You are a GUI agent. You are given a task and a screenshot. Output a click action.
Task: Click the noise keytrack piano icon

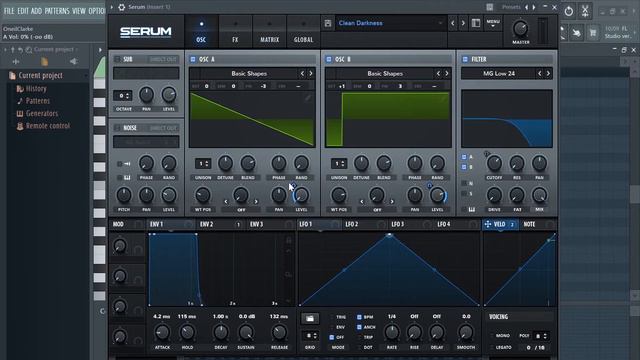pyautogui.click(x=127, y=178)
